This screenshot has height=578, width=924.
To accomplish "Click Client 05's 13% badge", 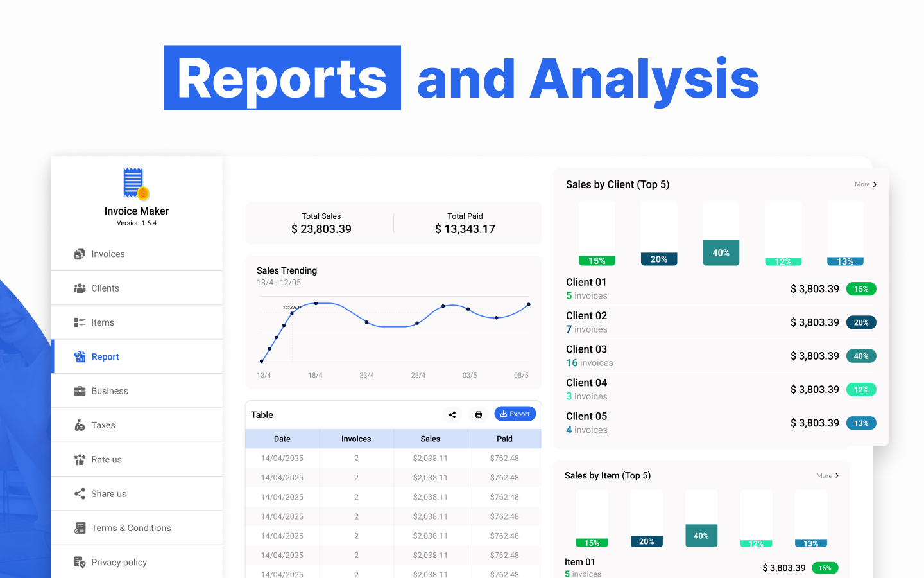I will (x=861, y=423).
